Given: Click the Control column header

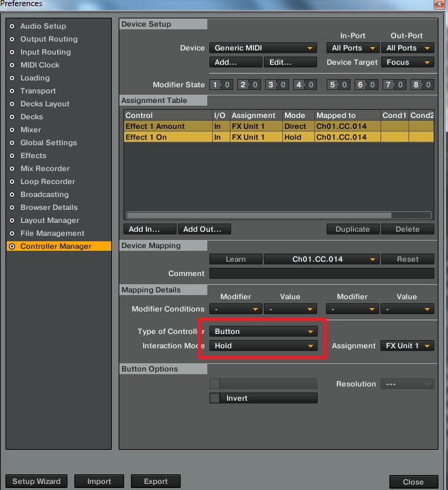Looking at the screenshot, I should 168,115.
